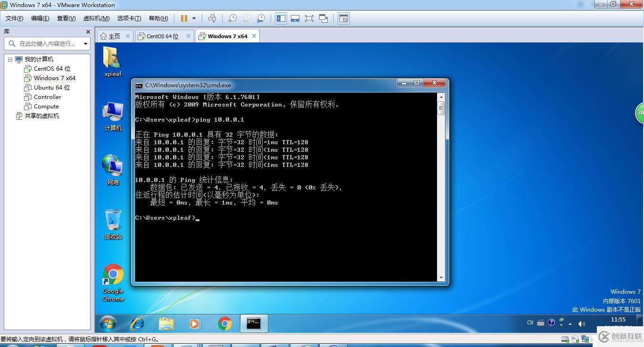Enter full screen mode
The image size is (644, 347).
309,18
